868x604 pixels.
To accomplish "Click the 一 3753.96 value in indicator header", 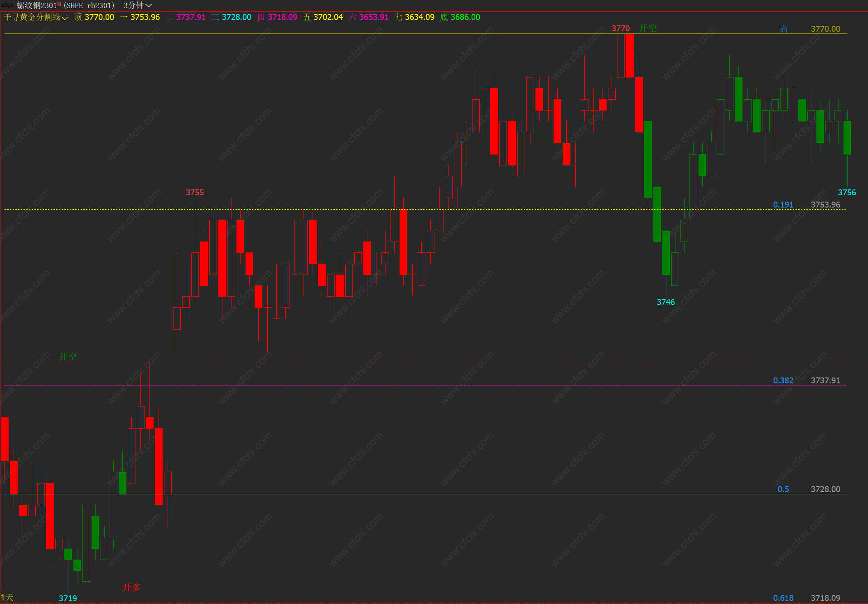I will click(140, 17).
